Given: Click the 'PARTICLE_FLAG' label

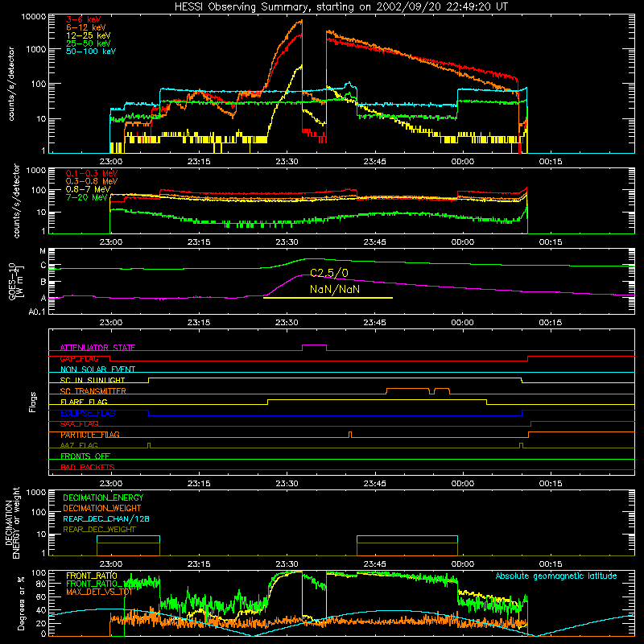Looking at the screenshot, I should pyautogui.click(x=90, y=435).
